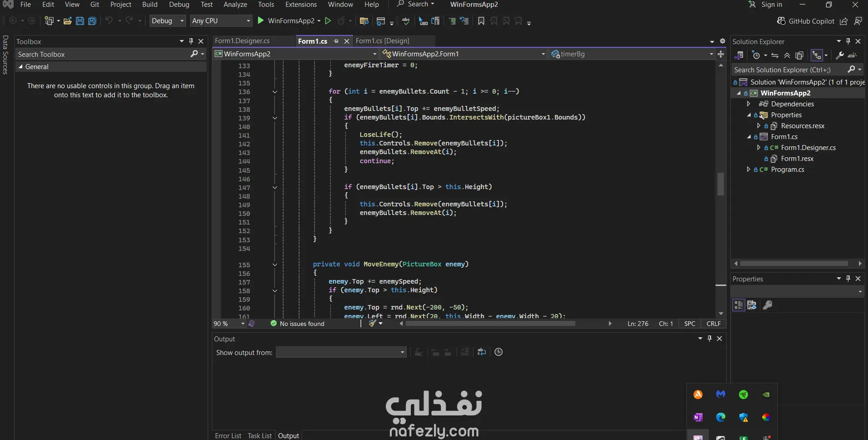Viewport: 868px width, 440px height.
Task: Click the Windows Security shield tray icon
Action: (743, 417)
